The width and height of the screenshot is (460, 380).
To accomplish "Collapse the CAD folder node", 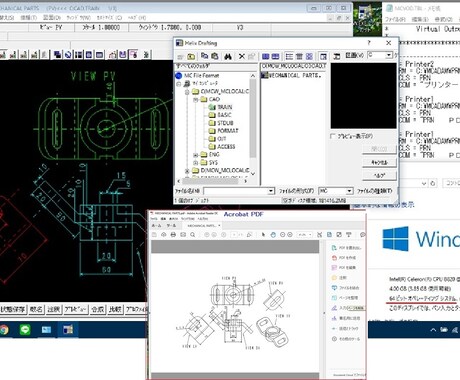I will [x=196, y=99].
